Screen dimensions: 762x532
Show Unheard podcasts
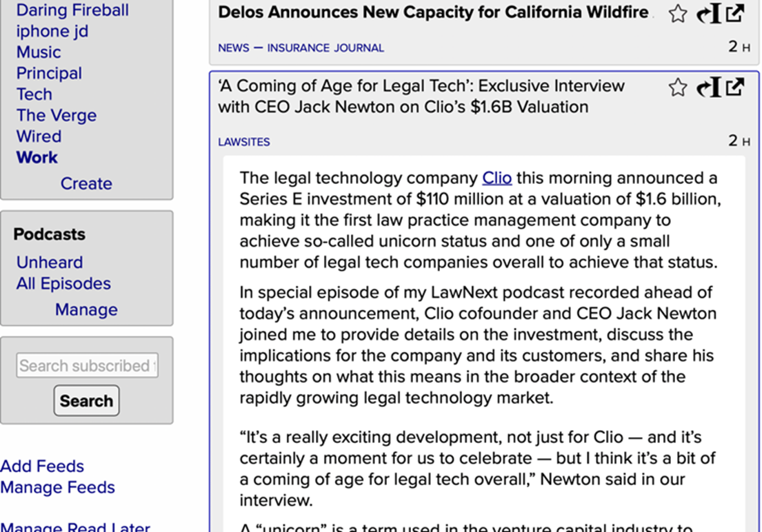[x=50, y=263]
